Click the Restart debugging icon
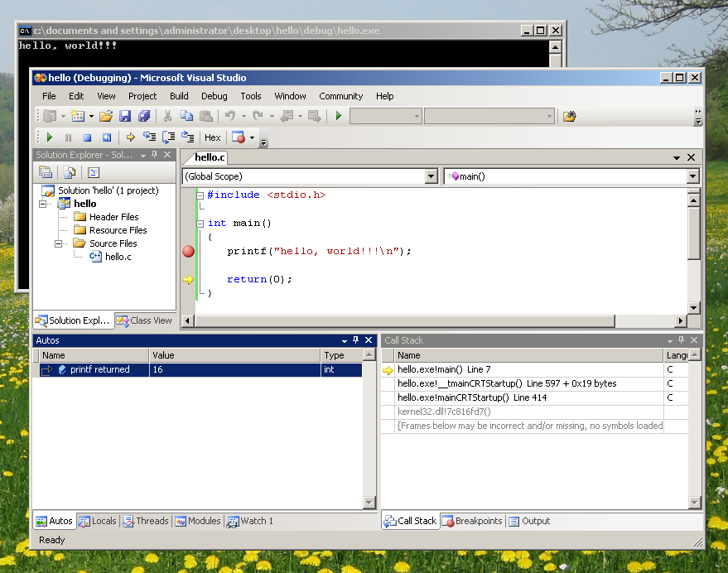728x573 pixels. 107,137
